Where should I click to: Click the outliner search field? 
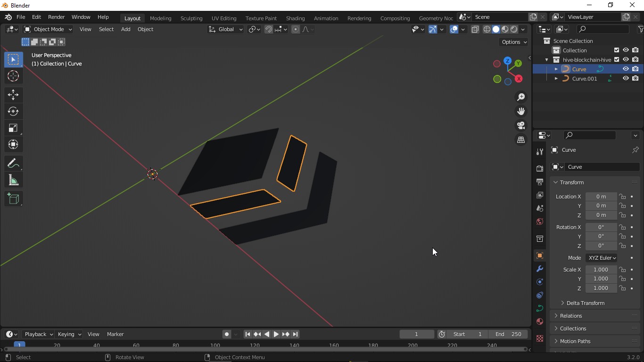[603, 29]
